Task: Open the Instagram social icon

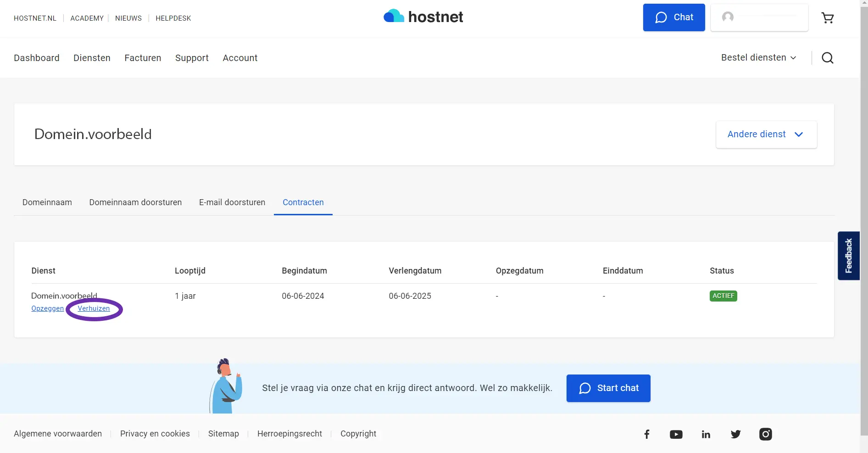Action: [766, 434]
